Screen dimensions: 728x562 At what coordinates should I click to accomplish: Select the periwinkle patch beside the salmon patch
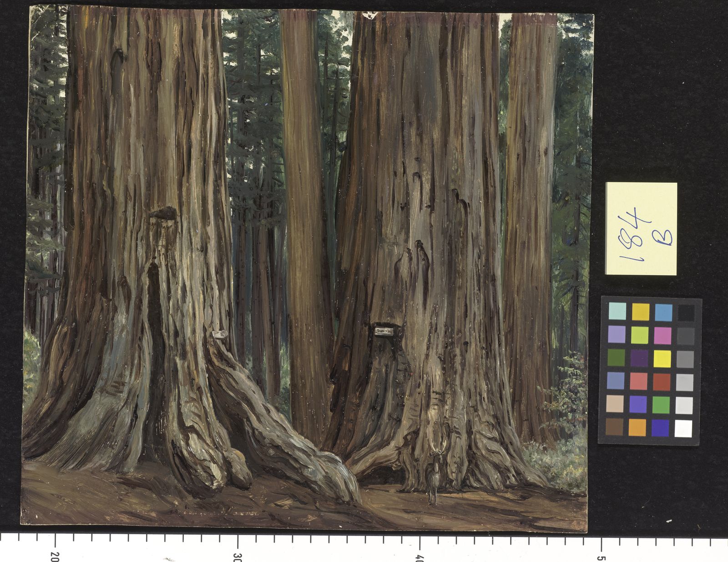pyautogui.click(x=616, y=381)
